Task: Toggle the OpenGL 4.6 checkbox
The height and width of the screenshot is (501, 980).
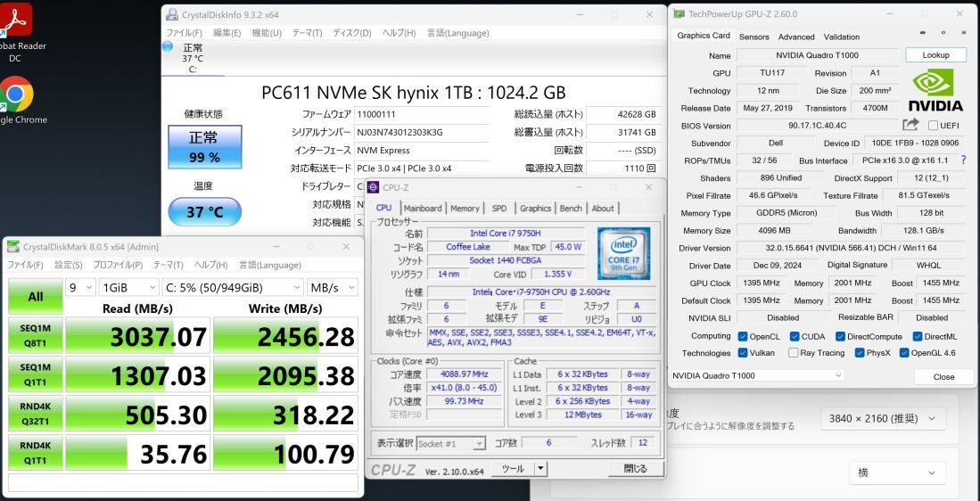Action: [x=903, y=353]
